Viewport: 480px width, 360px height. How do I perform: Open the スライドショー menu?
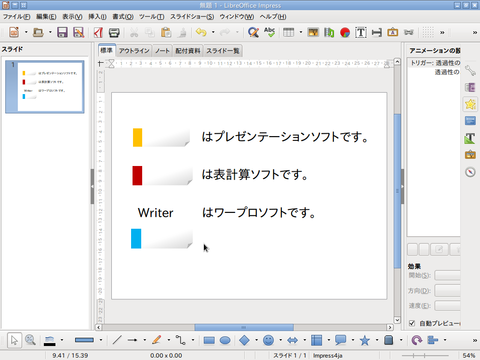pos(192,17)
